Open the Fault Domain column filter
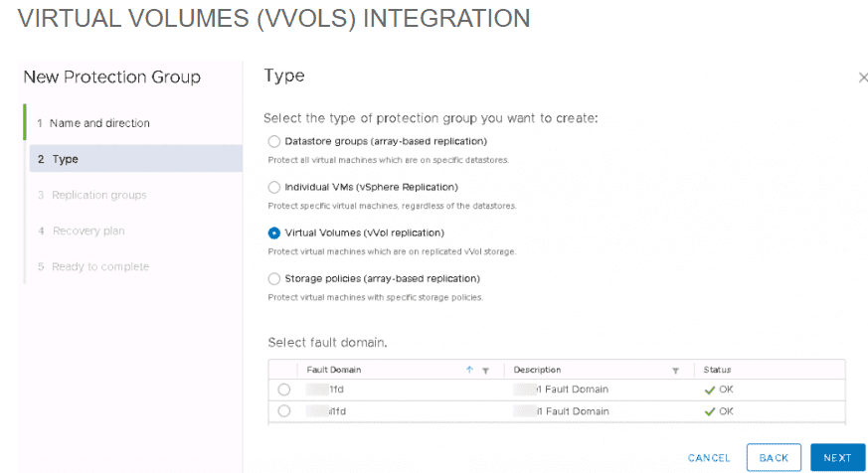Viewport: 868px width, 473px height. click(x=485, y=371)
